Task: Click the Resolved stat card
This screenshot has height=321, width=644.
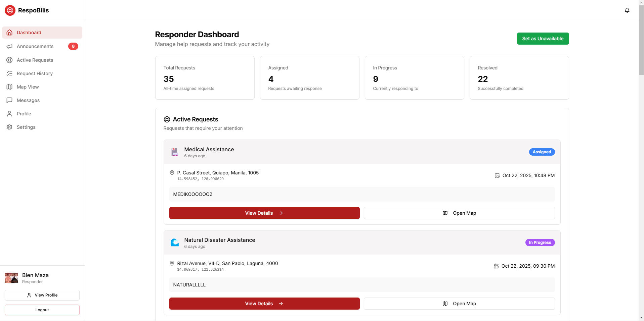Action: (519, 78)
